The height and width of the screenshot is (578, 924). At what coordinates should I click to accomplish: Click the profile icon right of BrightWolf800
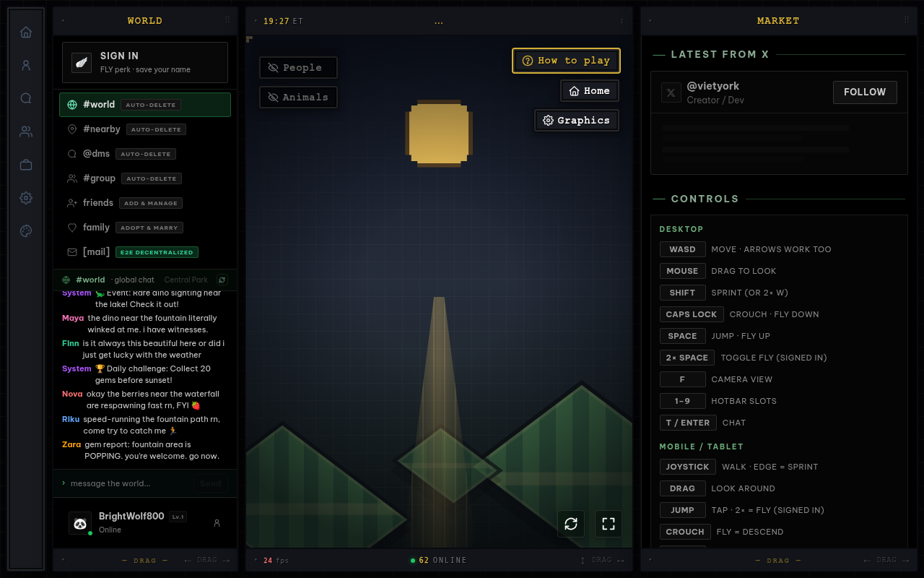click(x=217, y=523)
